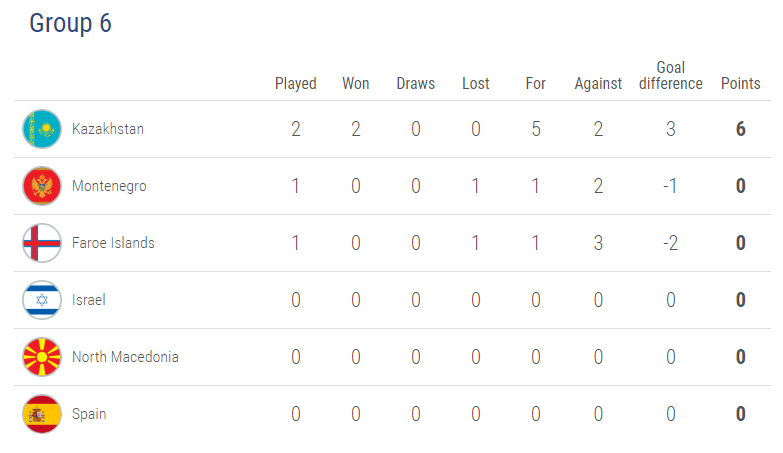Open the Spain team name
Image resolution: width=783 pixels, height=453 pixels.
tap(89, 414)
